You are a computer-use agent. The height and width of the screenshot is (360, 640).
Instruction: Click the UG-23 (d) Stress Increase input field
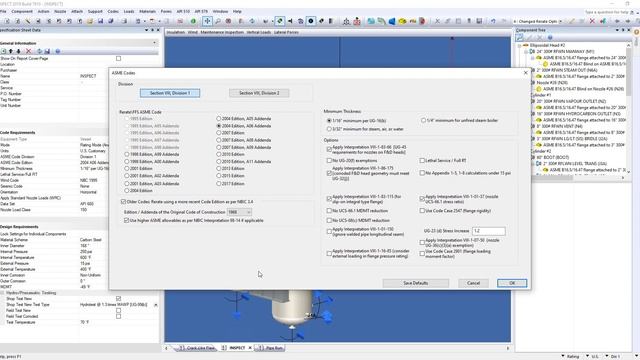[489, 231]
